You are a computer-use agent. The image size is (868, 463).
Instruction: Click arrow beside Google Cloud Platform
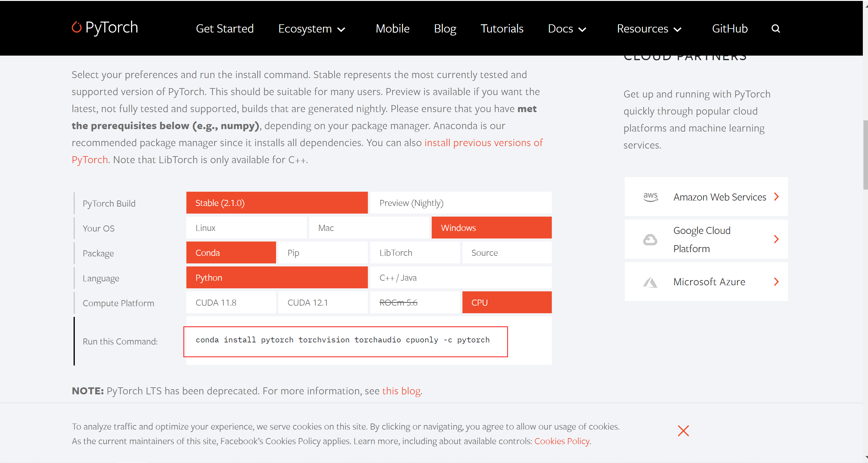[x=776, y=239]
